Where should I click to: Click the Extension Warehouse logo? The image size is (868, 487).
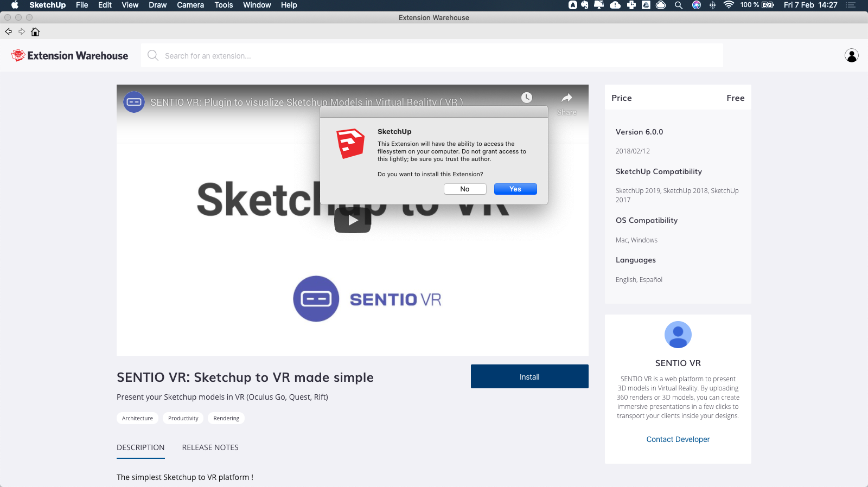pos(69,55)
